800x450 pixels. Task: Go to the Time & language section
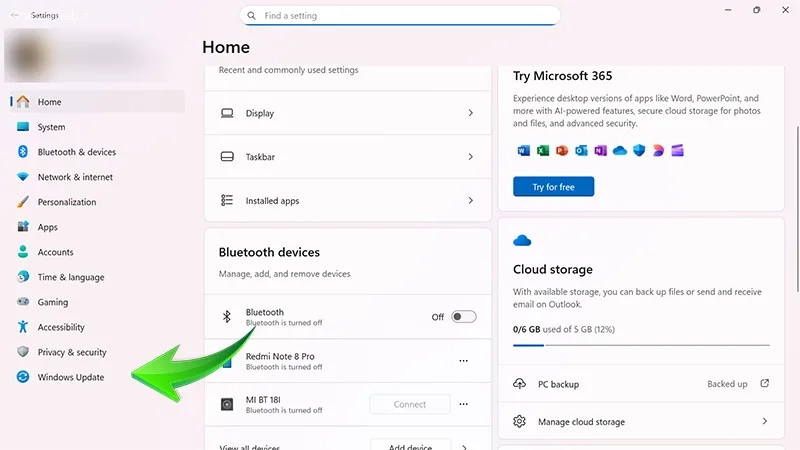70,277
